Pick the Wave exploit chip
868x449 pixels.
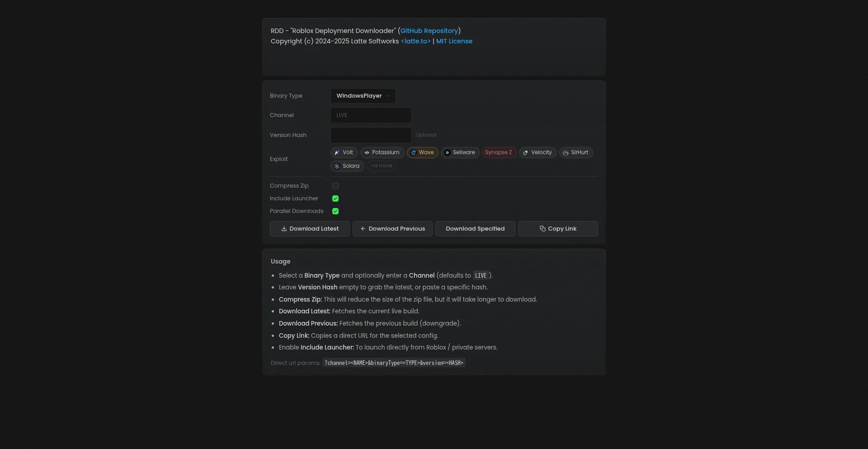[x=423, y=153]
